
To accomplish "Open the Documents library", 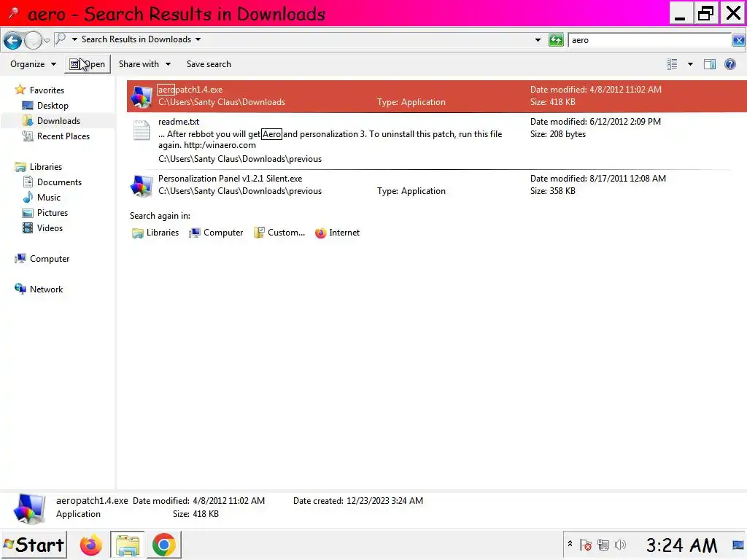I will [x=59, y=182].
